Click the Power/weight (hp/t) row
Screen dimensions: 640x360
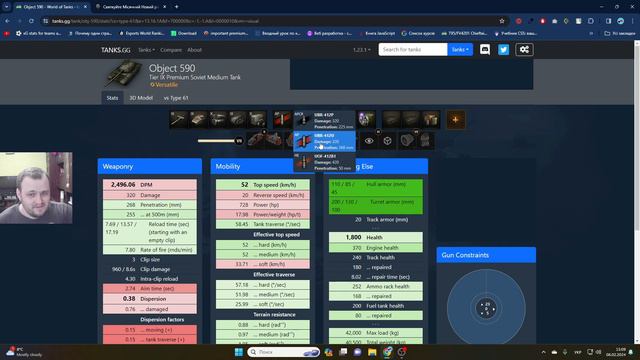[x=263, y=214]
